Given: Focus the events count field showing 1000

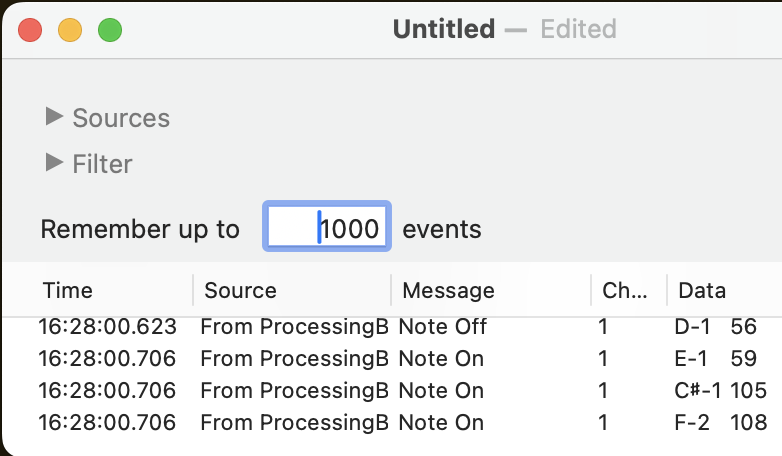Looking at the screenshot, I should coord(327,229).
